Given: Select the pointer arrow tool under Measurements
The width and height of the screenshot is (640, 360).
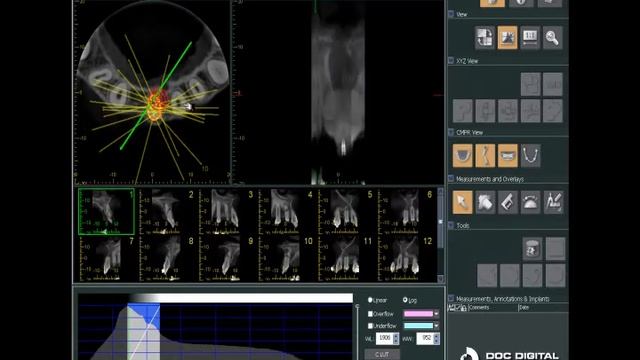Looking at the screenshot, I should tap(462, 202).
